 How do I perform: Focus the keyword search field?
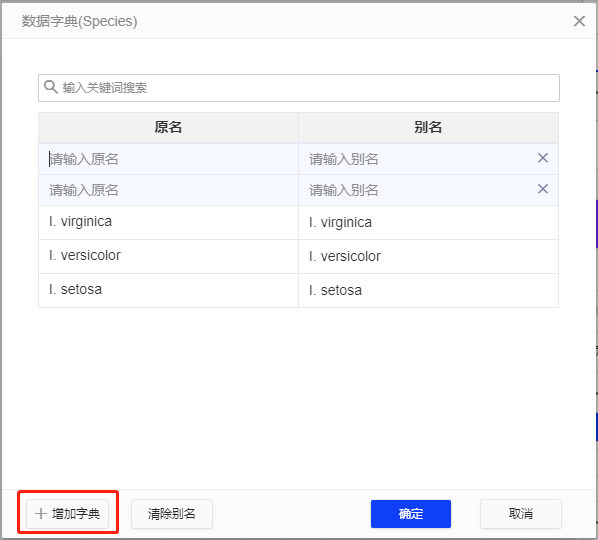pyautogui.click(x=299, y=88)
